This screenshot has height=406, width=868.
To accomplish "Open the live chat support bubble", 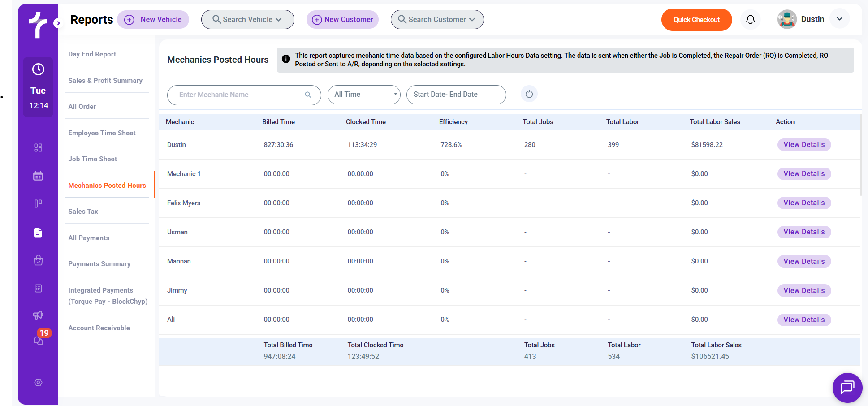I will click(x=847, y=387).
